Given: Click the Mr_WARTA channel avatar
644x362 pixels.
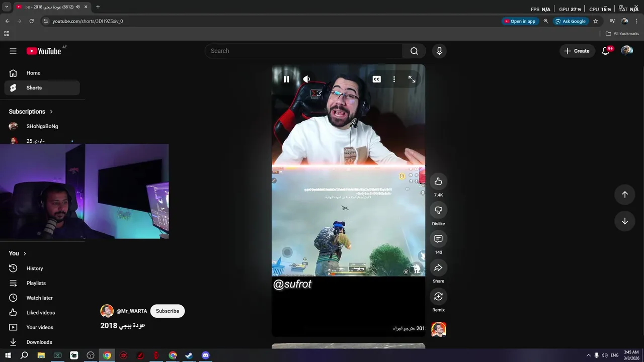Looking at the screenshot, I should click(107, 311).
